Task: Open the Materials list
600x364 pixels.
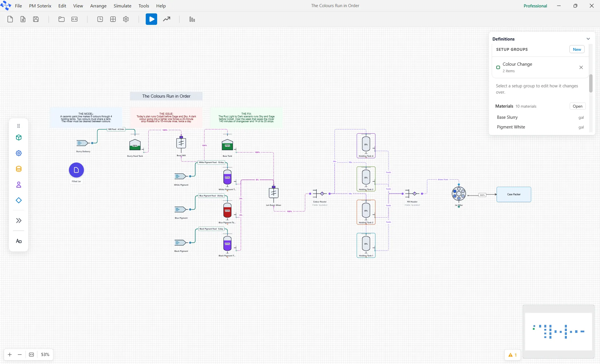Action: (577, 106)
